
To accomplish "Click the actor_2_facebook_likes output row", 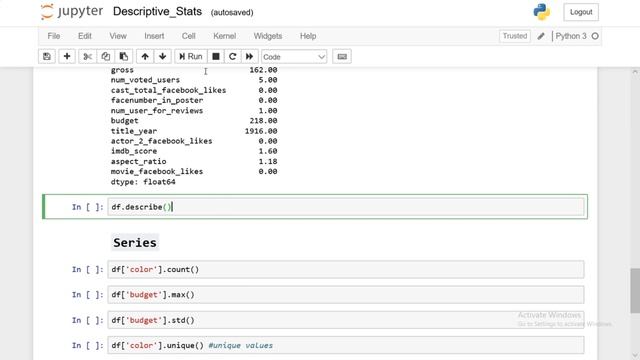I will (x=194, y=141).
